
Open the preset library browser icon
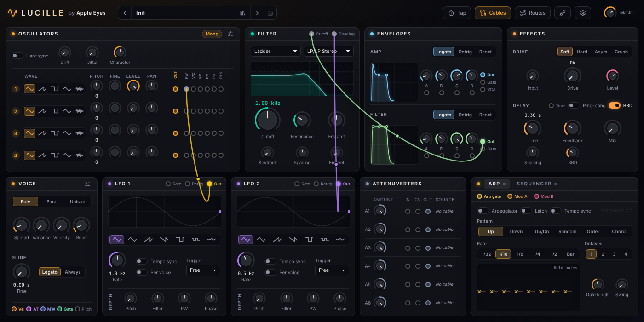(242, 13)
